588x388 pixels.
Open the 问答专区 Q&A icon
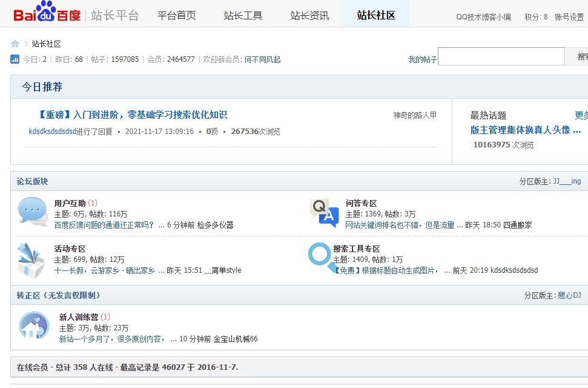324,213
